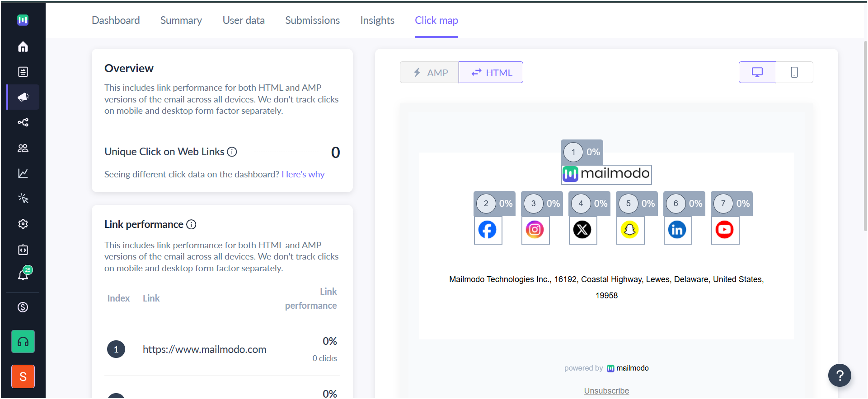Click the Snapchat icon in email preview
This screenshot has height=399, width=868.
[630, 230]
